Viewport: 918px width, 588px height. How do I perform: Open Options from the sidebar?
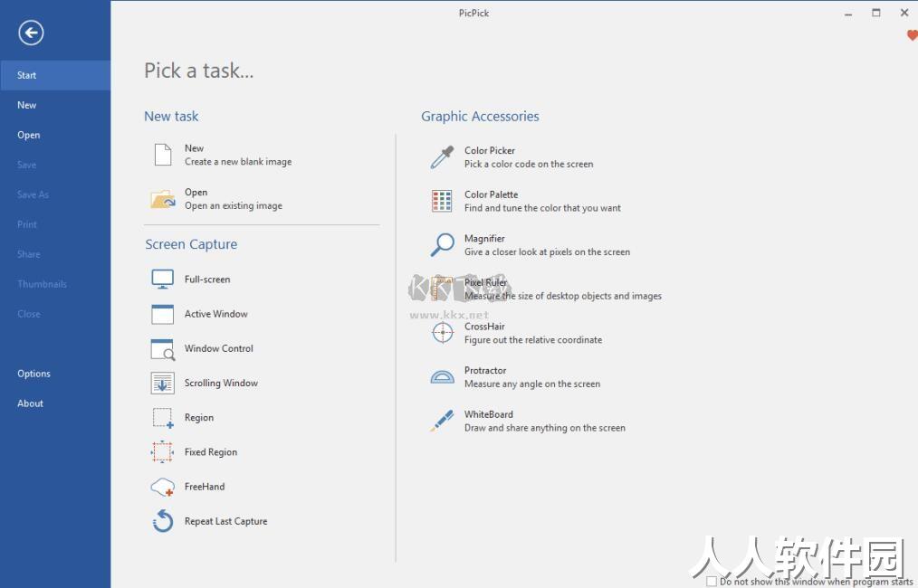coord(55,374)
